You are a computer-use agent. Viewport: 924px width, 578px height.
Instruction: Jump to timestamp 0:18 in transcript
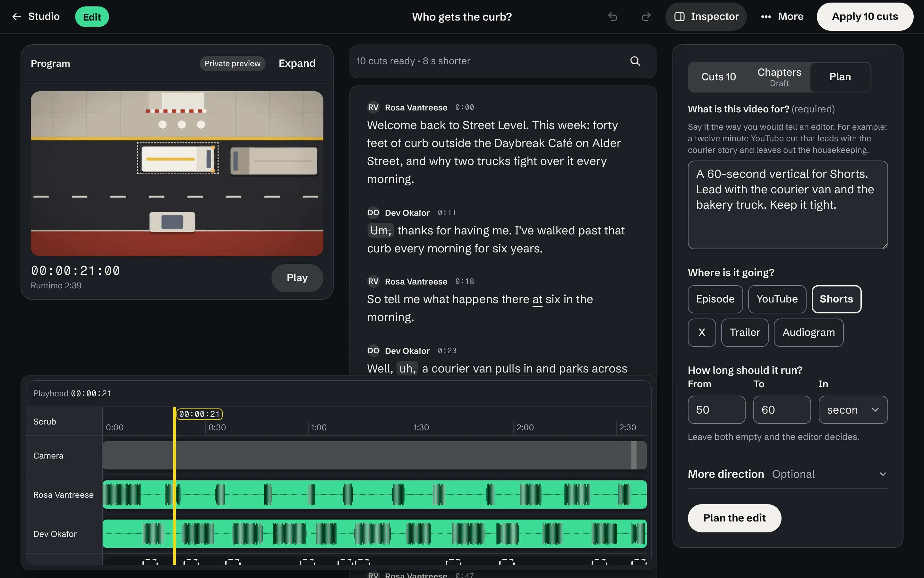(x=464, y=281)
